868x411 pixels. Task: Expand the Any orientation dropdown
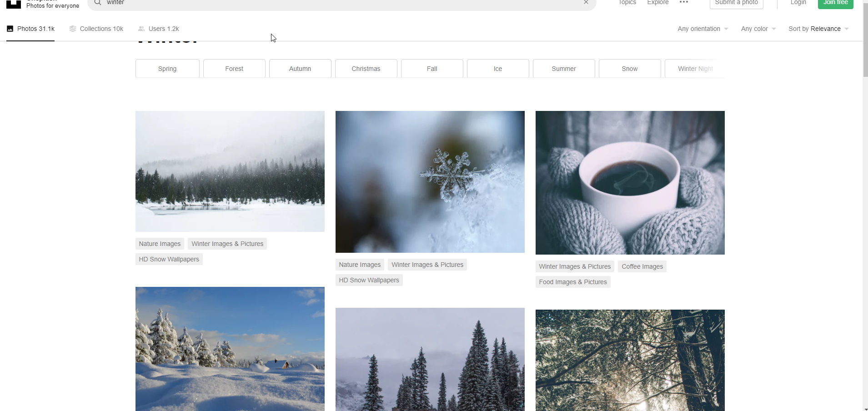click(703, 29)
